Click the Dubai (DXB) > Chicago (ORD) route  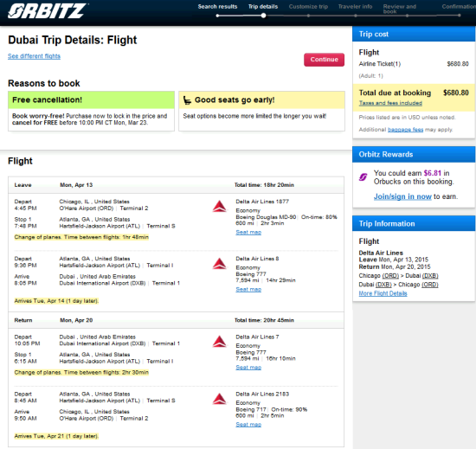(399, 285)
